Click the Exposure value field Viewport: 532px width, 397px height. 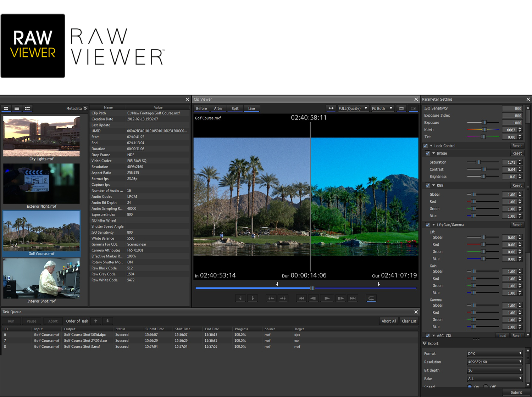click(x=512, y=123)
